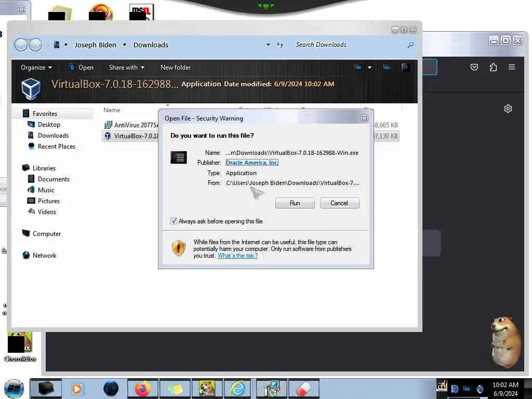The image size is (532, 399).
Task: Open Sticky Notes from taskbar
Action: click(x=175, y=389)
